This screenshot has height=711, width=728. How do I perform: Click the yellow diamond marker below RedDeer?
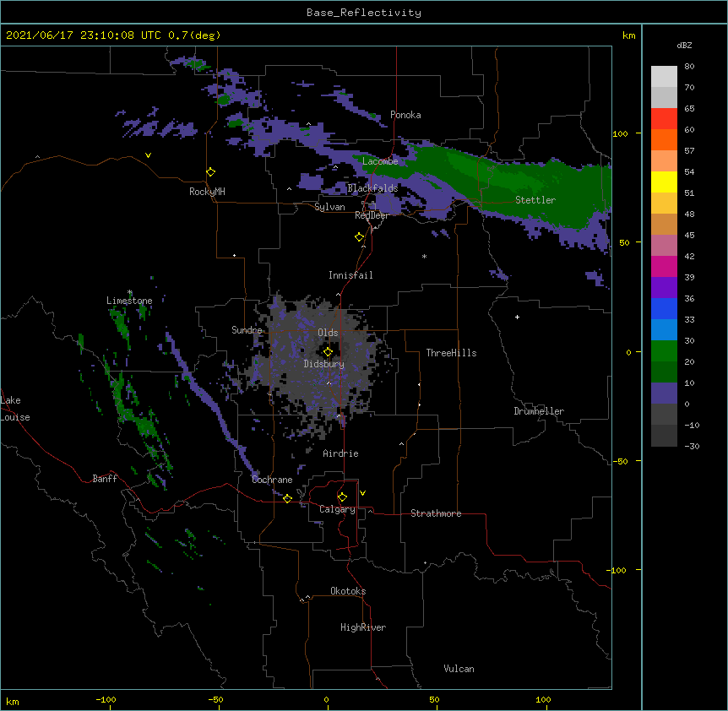coord(359,237)
